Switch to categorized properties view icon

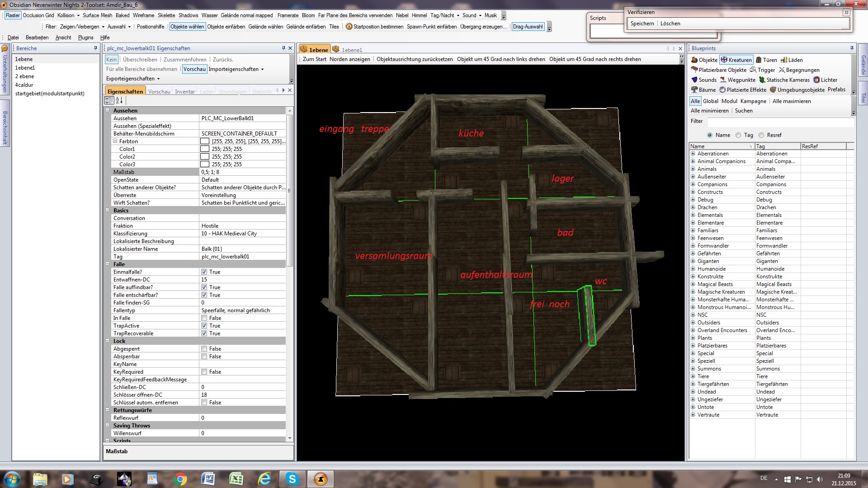pyautogui.click(x=109, y=100)
